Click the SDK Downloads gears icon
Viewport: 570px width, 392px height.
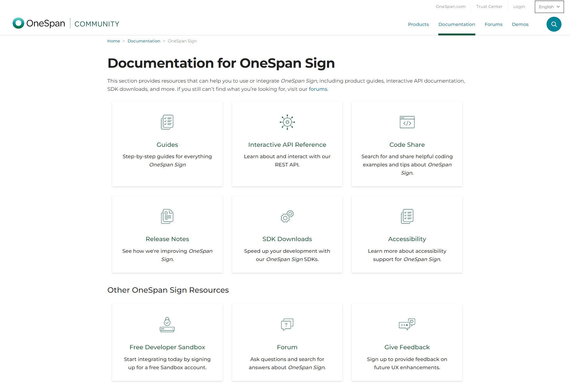point(287,216)
